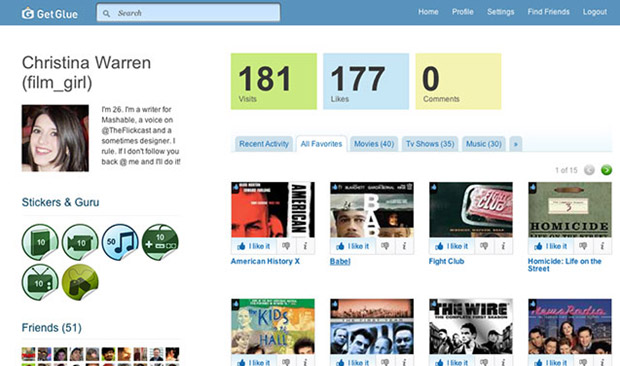Open Find Friends in top navigation
Viewport: 620px width, 366px height.
click(x=548, y=12)
